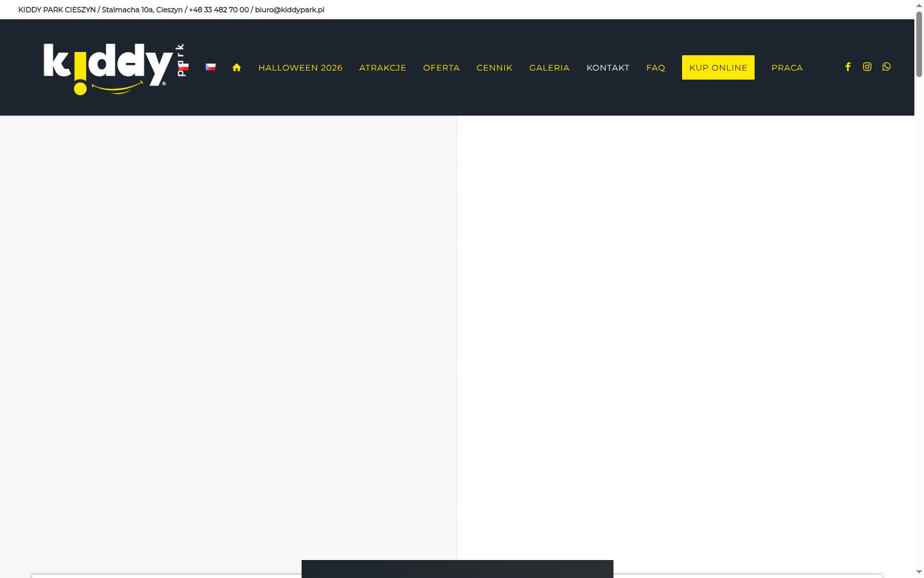The height and width of the screenshot is (578, 924).
Task: Click the scrollbar up arrow
Action: pos(919,5)
